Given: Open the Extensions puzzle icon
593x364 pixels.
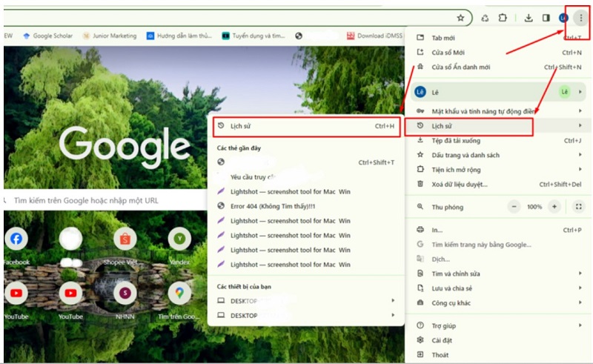Looking at the screenshot, I should point(503,18).
